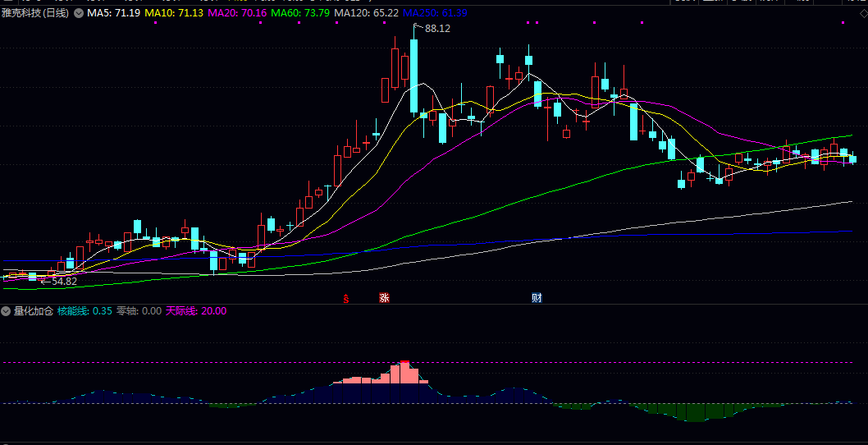
Task: Click the blue 财 financial report marker
Action: coord(537,298)
